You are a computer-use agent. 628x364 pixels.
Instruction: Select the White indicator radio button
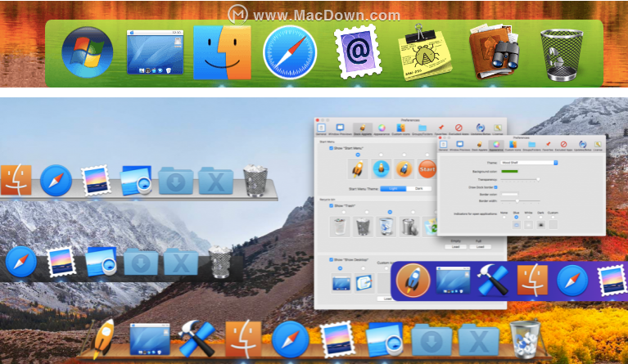528,218
